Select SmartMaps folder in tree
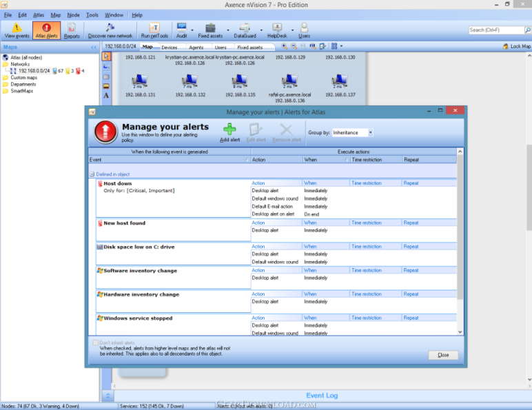This screenshot has width=532, height=410. [22, 91]
